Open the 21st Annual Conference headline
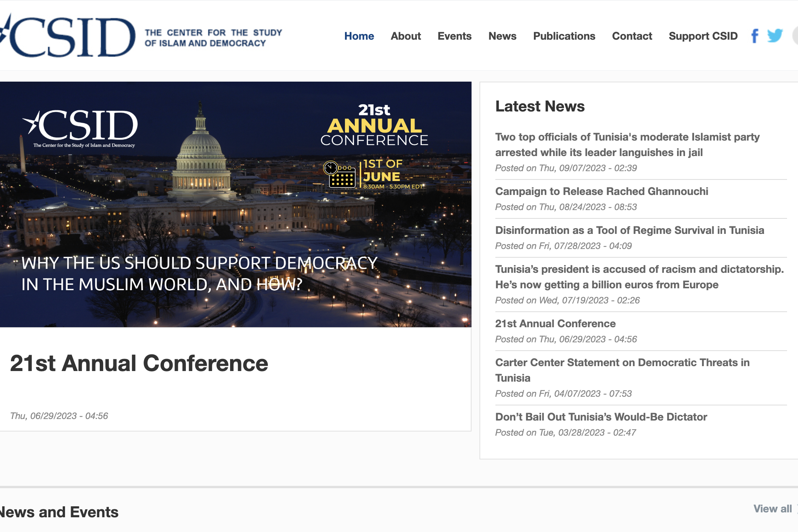This screenshot has height=532, width=798. pyautogui.click(x=139, y=363)
